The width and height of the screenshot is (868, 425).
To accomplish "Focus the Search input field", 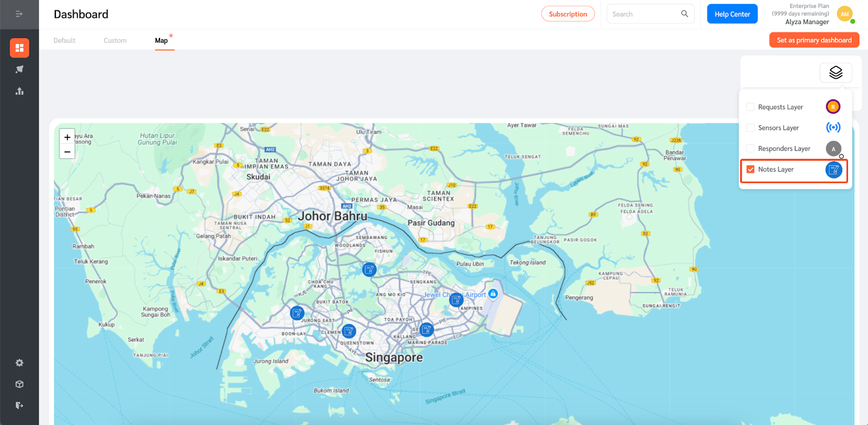I will [650, 14].
